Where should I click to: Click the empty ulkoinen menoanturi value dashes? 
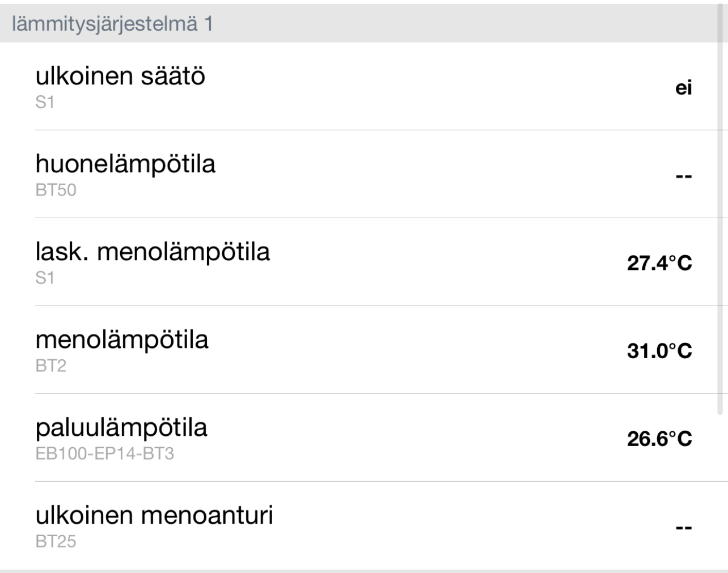(684, 528)
